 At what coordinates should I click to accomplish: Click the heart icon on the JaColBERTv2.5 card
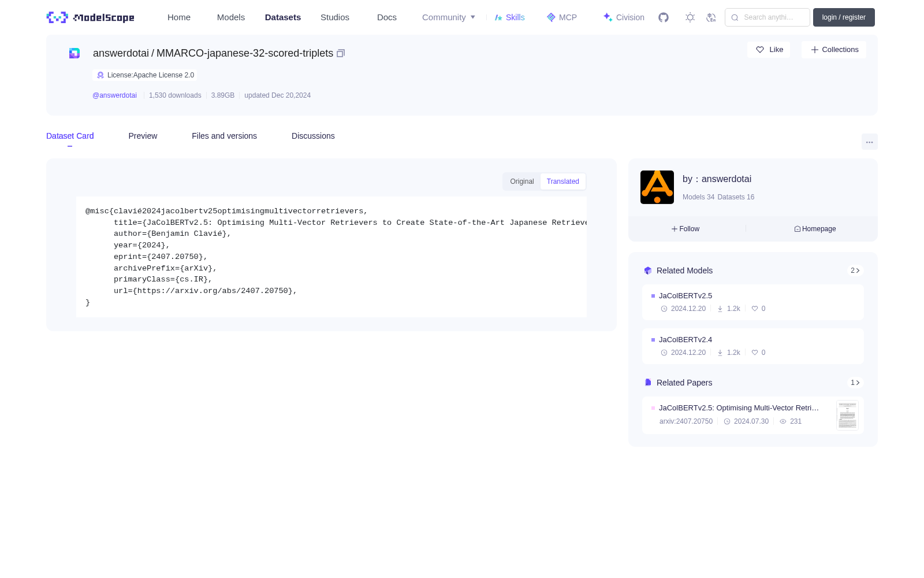[x=755, y=309]
